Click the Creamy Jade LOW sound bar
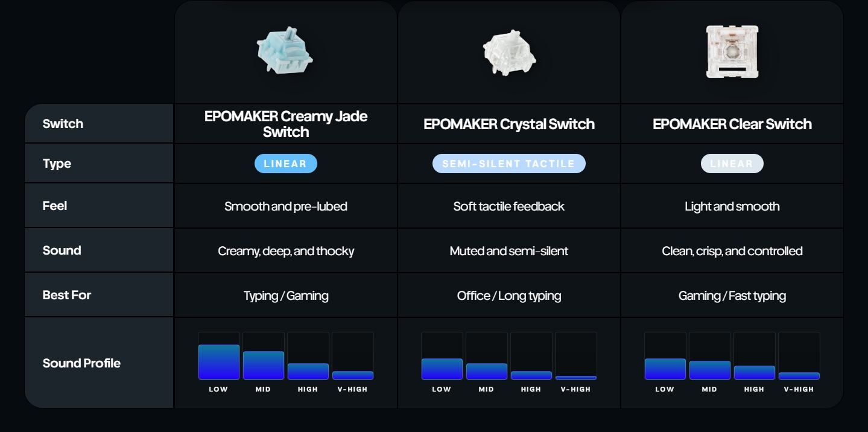868x432 pixels. point(219,362)
